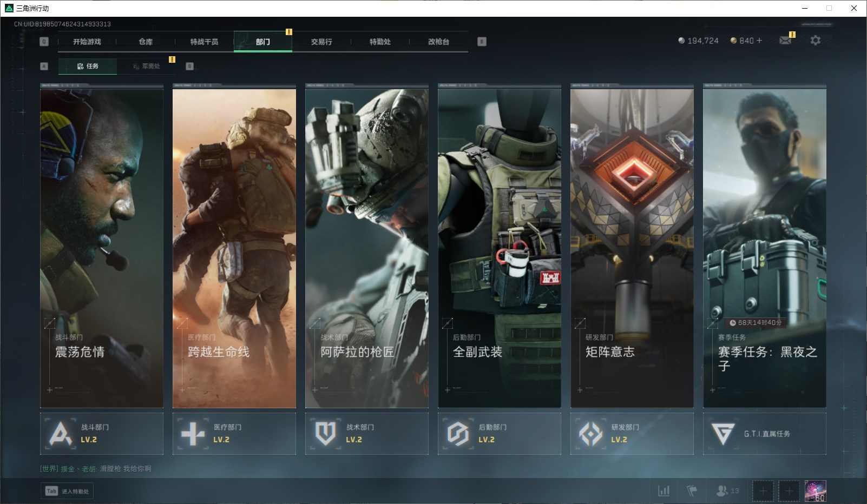867x504 pixels.
Task: Open the 特勤处 tab
Action: click(380, 42)
